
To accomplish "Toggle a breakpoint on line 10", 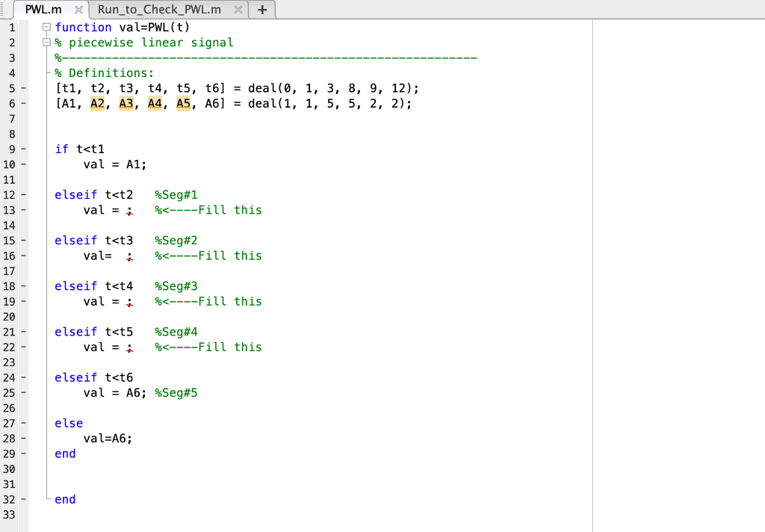I will pos(22,164).
